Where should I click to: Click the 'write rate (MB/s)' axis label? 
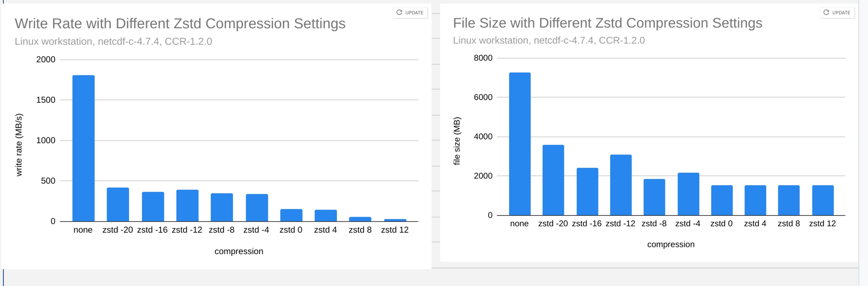pos(19,145)
